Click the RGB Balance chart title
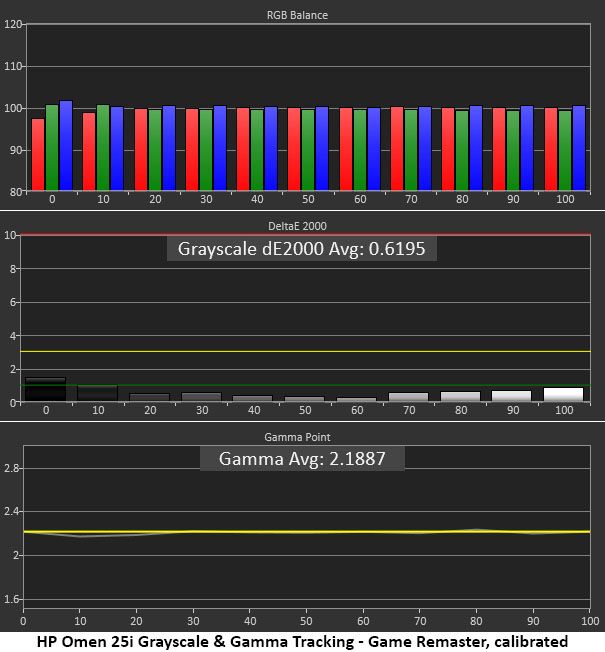The width and height of the screenshot is (605, 652). (x=297, y=15)
